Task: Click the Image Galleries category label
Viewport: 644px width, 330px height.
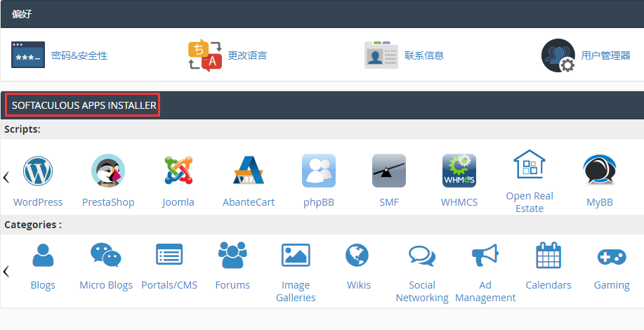Action: click(x=296, y=291)
